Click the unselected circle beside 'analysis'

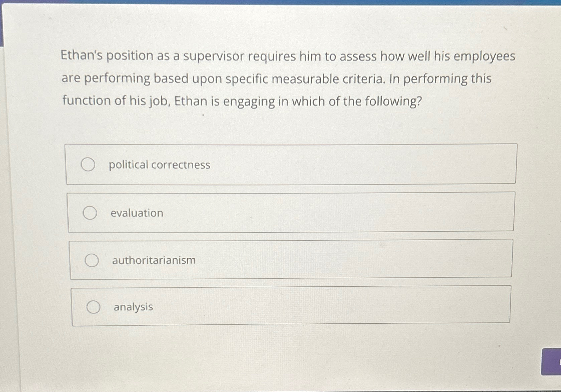(x=93, y=307)
